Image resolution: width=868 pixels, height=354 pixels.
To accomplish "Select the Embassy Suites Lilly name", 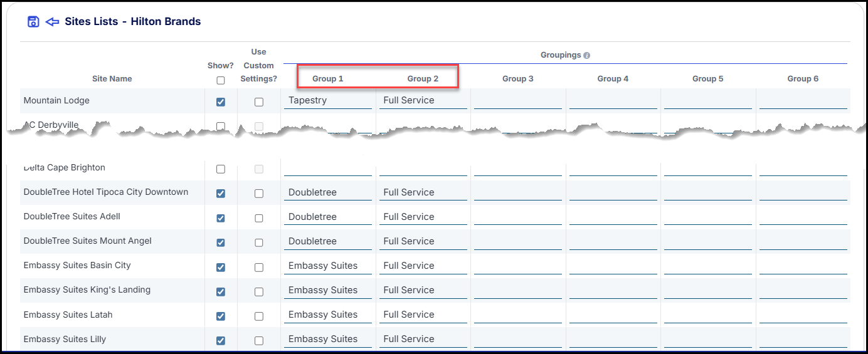I will 65,339.
